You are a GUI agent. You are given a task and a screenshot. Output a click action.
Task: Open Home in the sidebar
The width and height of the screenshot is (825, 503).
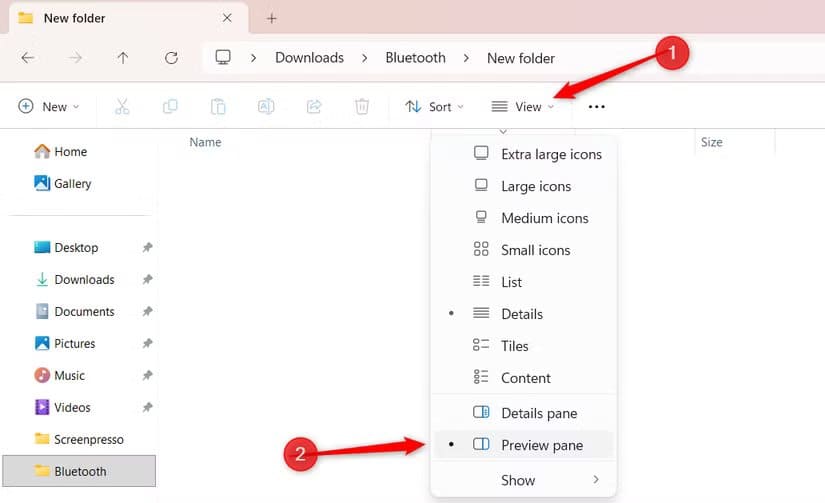click(x=61, y=152)
